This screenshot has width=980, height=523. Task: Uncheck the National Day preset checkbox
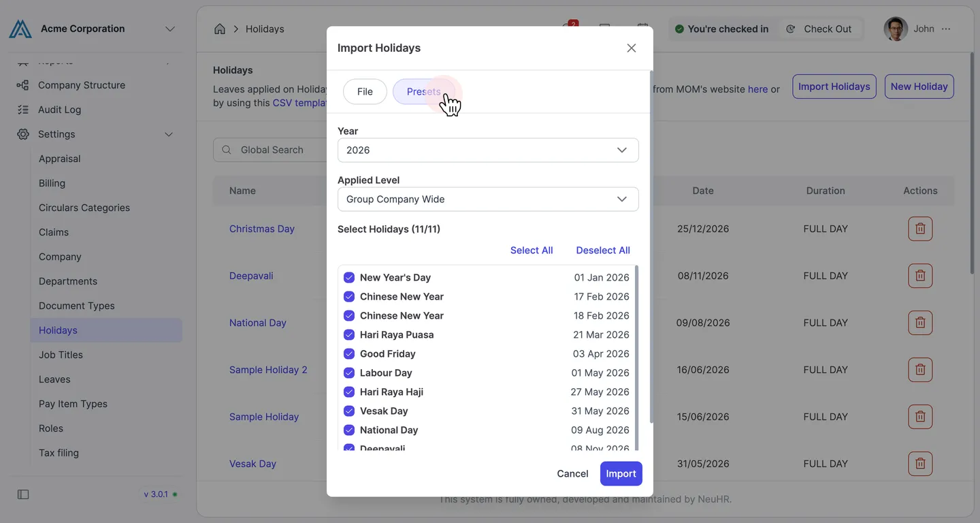pos(349,430)
